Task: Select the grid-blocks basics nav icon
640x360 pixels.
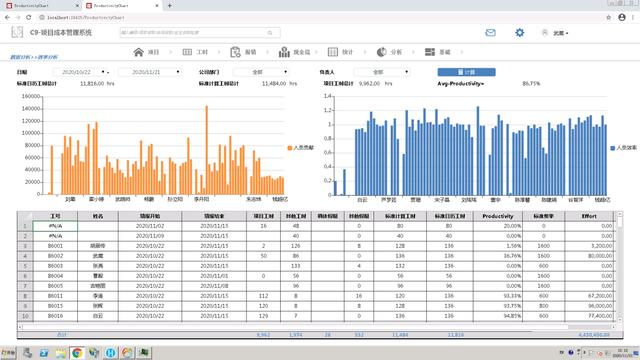Action: coord(430,52)
